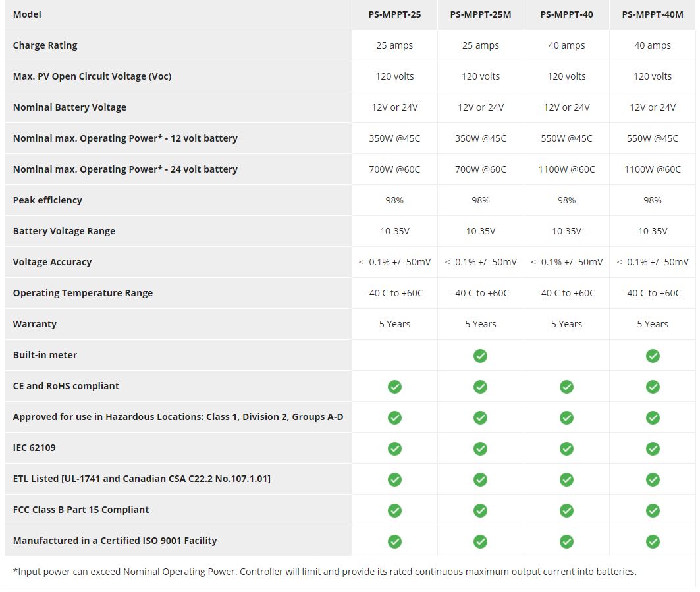Select the PS-MPPT-25 column header
700x592 pixels.
(394, 14)
